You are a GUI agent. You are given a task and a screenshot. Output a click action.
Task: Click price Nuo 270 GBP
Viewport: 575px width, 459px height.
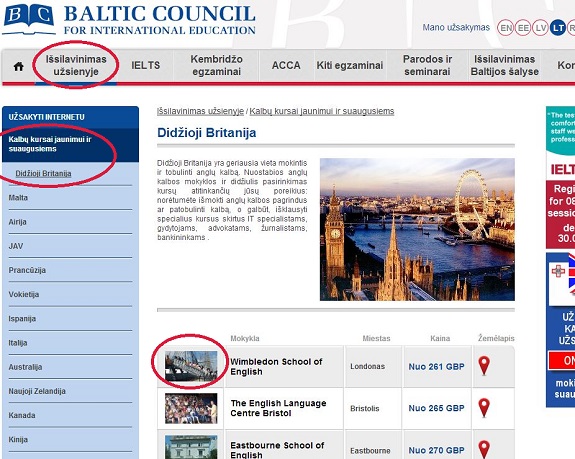(436, 450)
